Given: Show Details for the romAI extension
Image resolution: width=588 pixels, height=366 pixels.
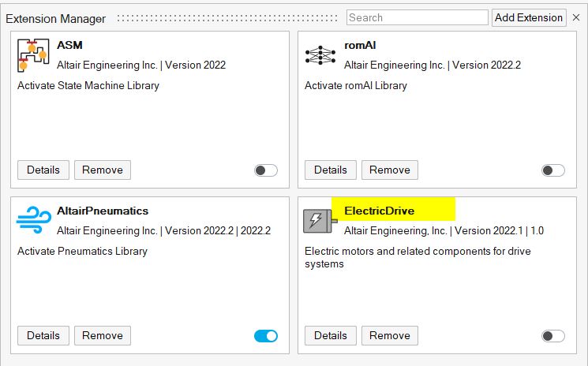Looking at the screenshot, I should tap(331, 170).
